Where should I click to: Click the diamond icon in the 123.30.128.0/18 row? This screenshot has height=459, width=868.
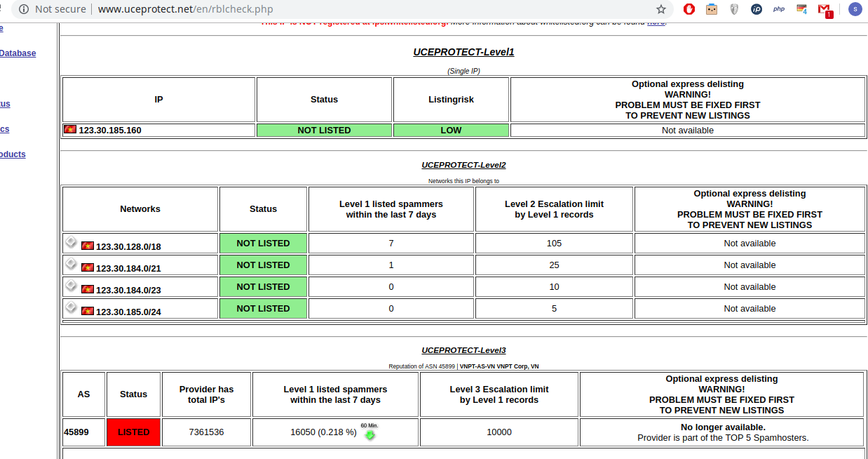71,241
